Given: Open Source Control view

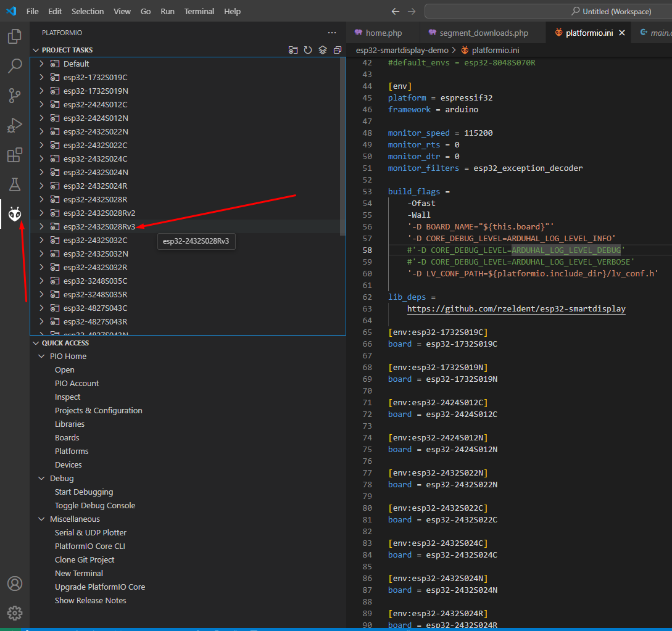Looking at the screenshot, I should pyautogui.click(x=15, y=95).
